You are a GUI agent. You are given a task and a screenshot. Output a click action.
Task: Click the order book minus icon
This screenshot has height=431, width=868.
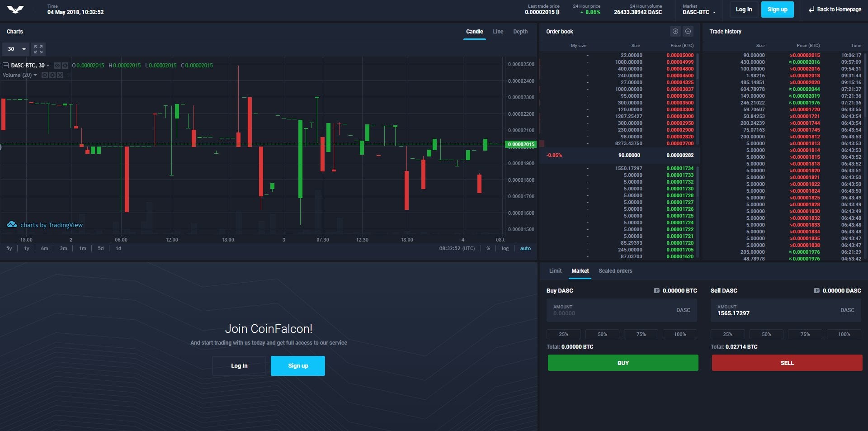coord(688,31)
